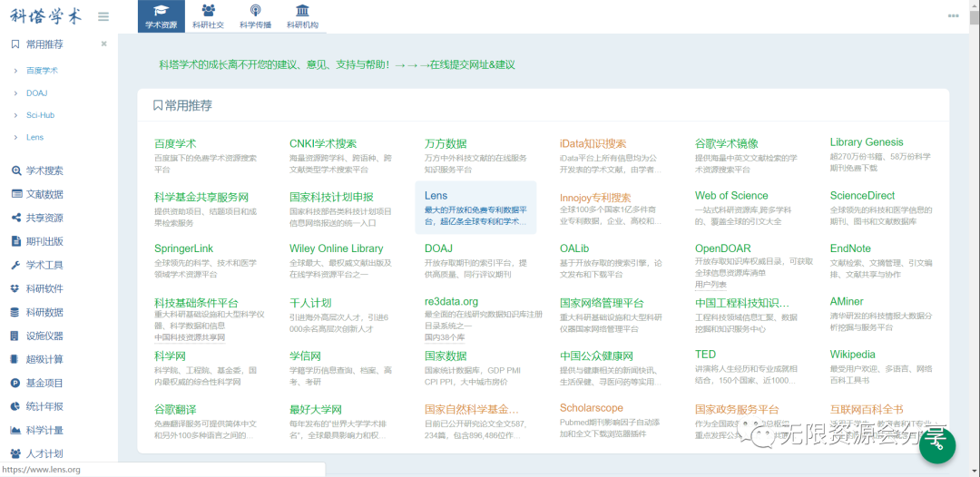Screen dimensions: 980x477
Task: Click the 学术工具 wrench icon
Action: pos(16,265)
